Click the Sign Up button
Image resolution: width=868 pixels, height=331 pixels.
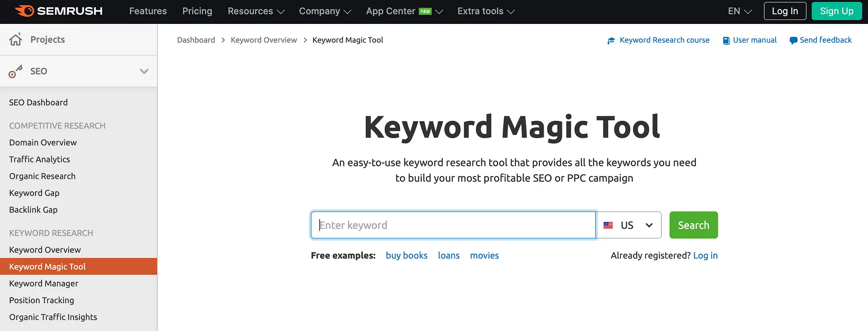click(836, 11)
